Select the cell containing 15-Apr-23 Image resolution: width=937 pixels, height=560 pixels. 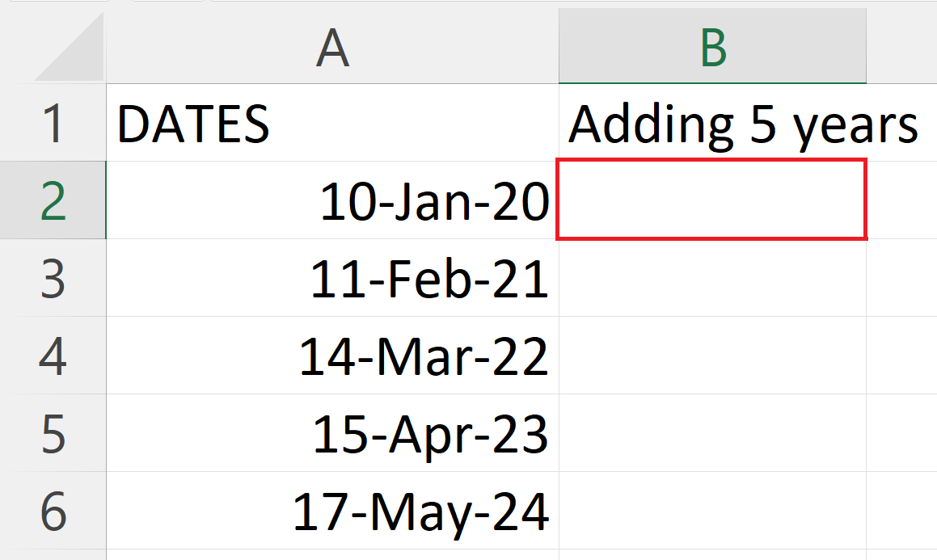coord(331,435)
